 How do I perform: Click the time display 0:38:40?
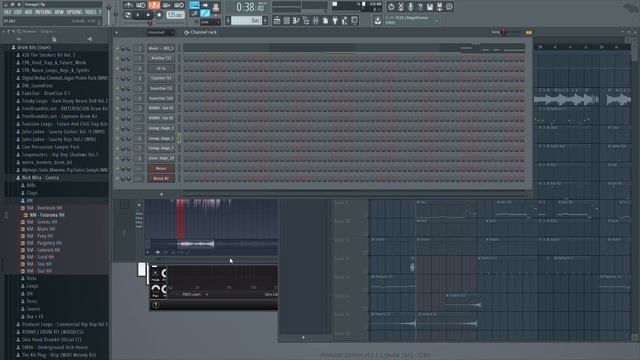point(250,7)
